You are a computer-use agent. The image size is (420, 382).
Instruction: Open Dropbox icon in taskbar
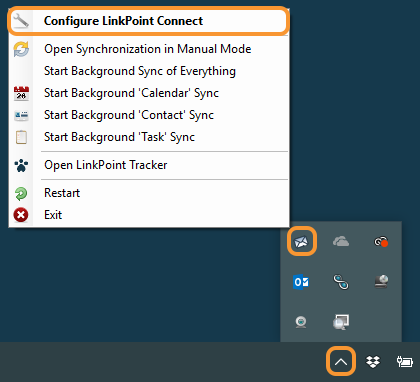click(x=373, y=362)
